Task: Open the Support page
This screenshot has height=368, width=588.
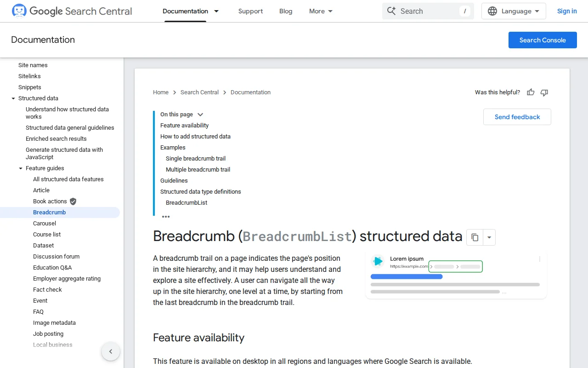Action: 250,11
